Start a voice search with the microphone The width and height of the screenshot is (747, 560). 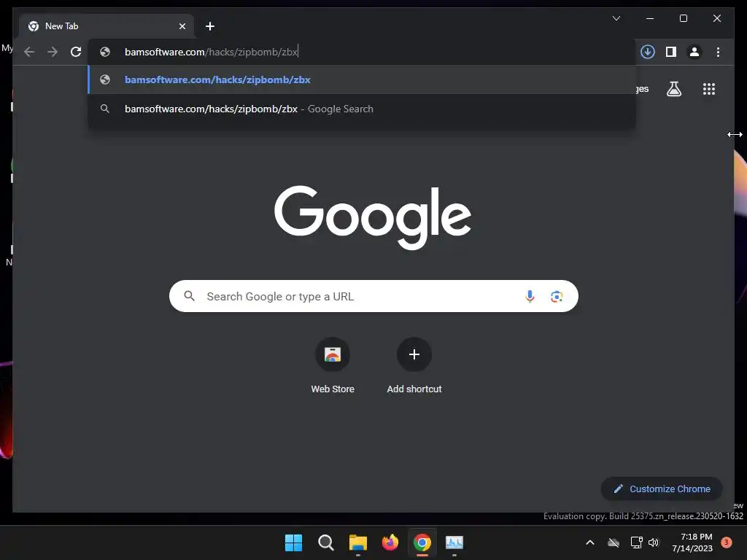(x=530, y=296)
